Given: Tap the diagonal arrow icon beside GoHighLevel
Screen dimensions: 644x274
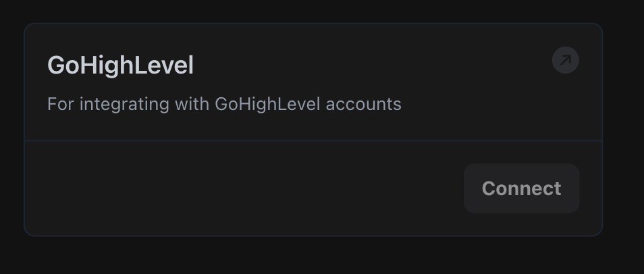Looking at the screenshot, I should coord(565,61).
